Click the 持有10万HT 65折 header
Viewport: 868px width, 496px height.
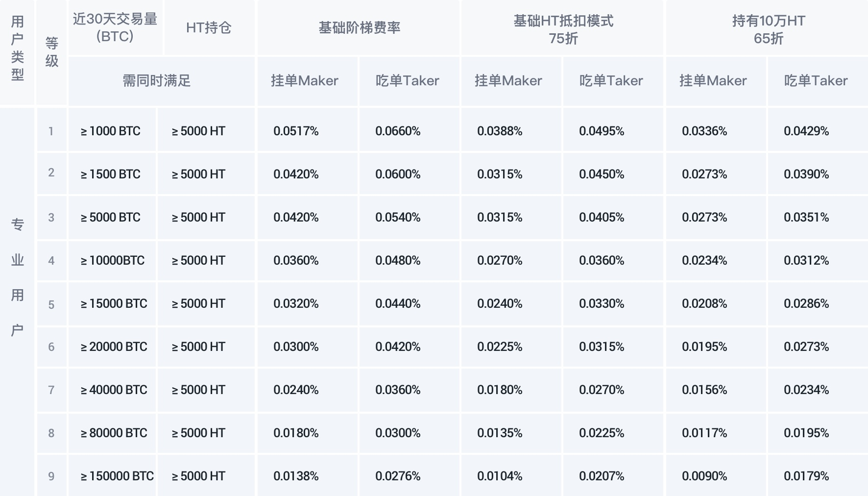pyautogui.click(x=768, y=27)
